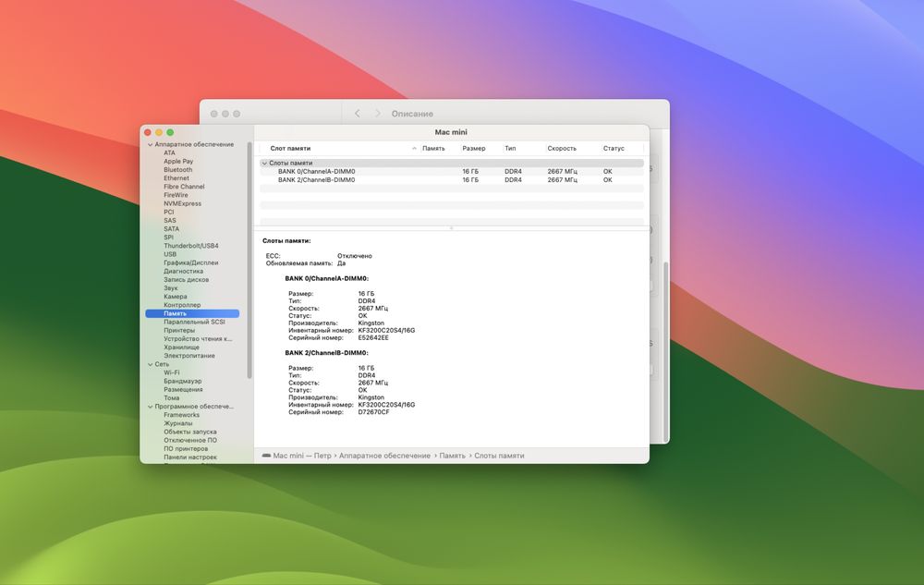Click serial number E52642EE
This screenshot has height=585, width=924.
point(373,338)
